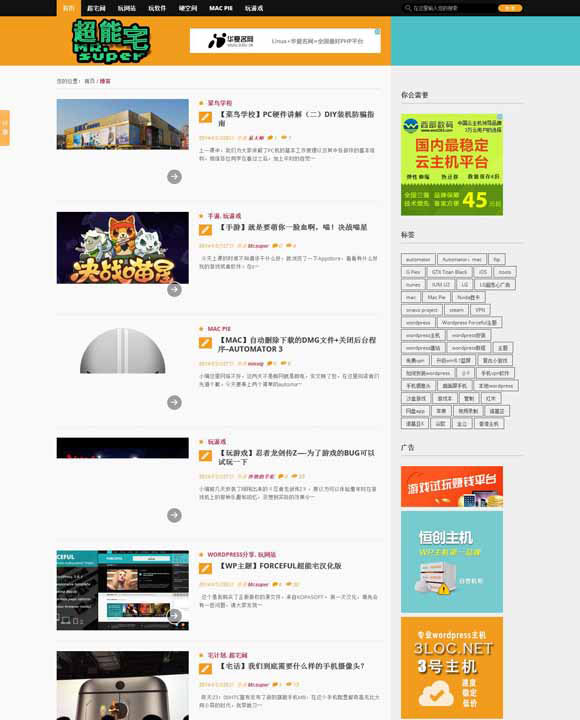This screenshot has width=580, height=720.
Task: Click the 恒创主机 advertisement banner
Action: [452, 562]
